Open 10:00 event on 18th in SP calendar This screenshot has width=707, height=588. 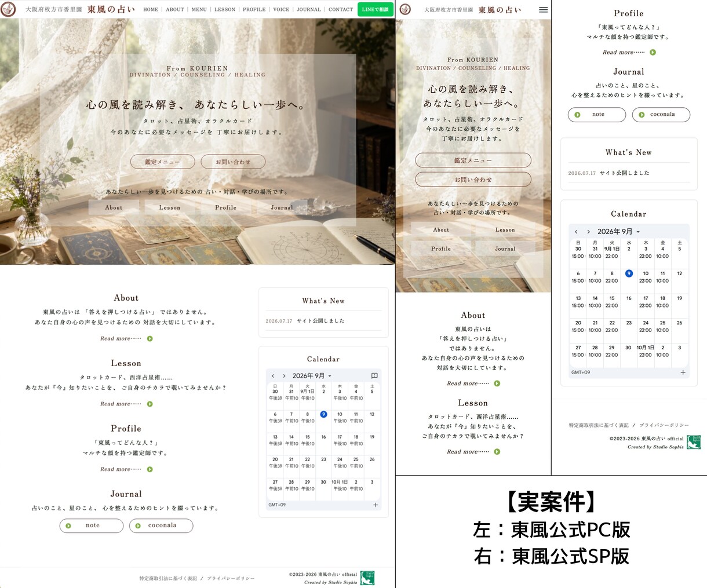tap(662, 305)
